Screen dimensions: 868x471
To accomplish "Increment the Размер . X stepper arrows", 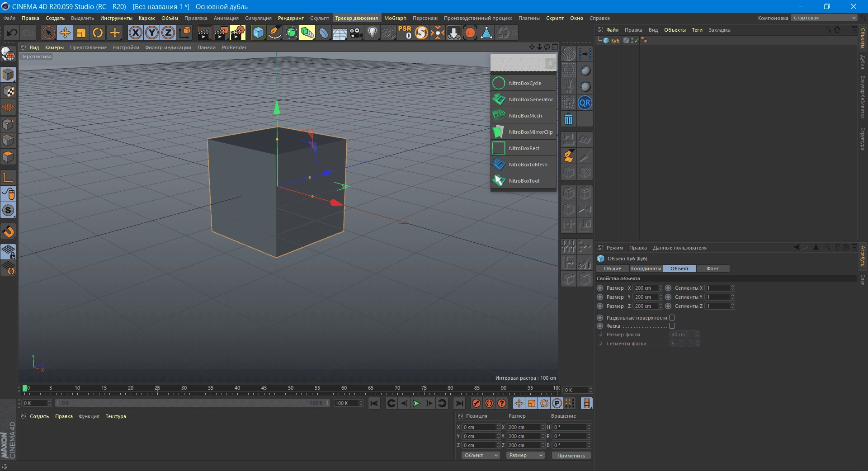I will tap(660, 288).
